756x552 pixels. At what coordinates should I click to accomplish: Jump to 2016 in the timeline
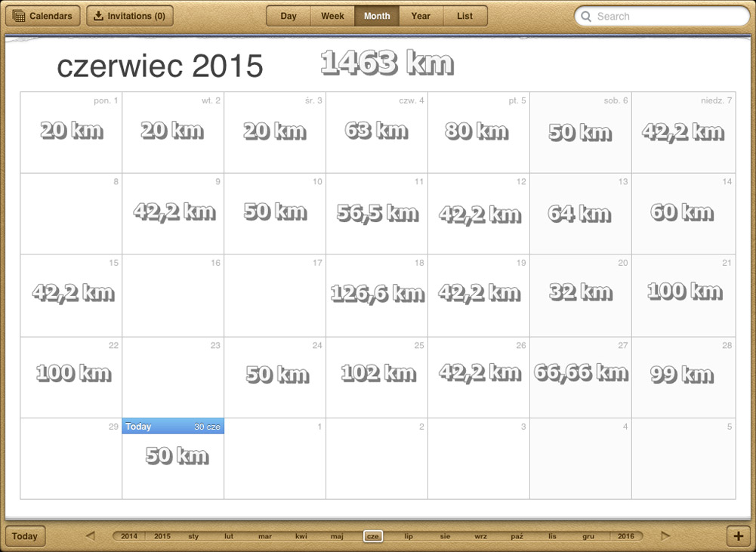(626, 536)
